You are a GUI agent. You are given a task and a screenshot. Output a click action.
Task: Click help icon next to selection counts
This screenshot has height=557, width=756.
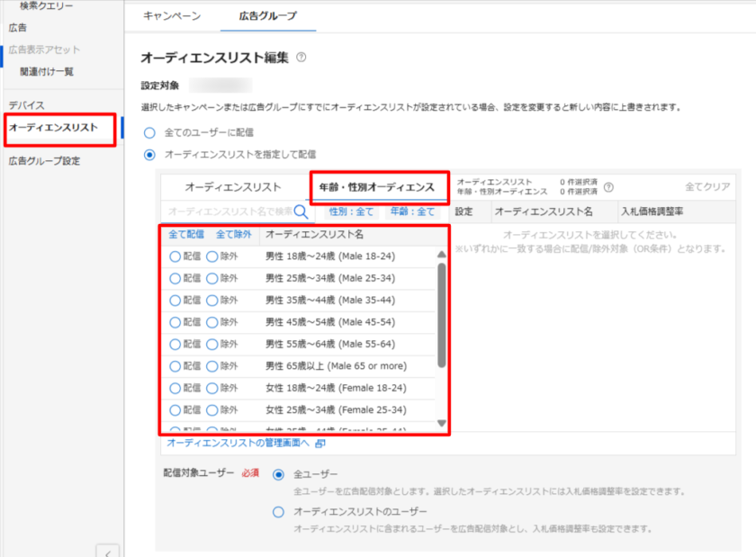(x=608, y=187)
